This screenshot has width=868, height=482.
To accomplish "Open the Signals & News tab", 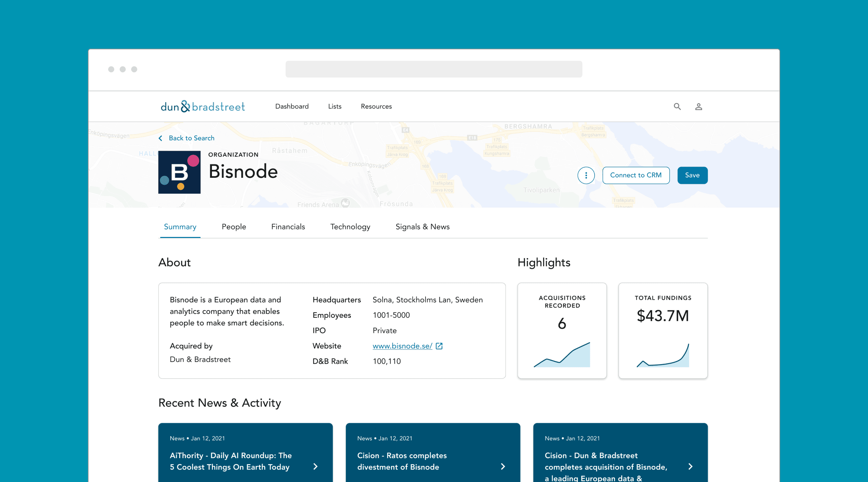I will click(423, 227).
